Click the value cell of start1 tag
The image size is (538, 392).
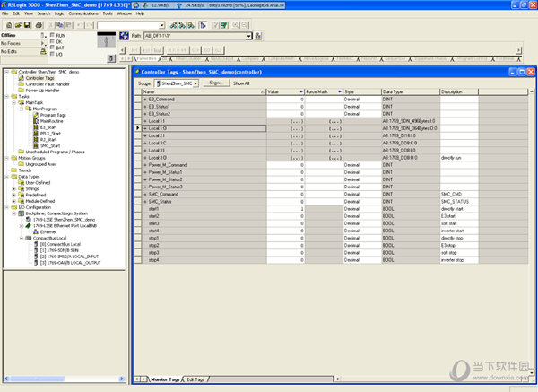click(x=285, y=209)
